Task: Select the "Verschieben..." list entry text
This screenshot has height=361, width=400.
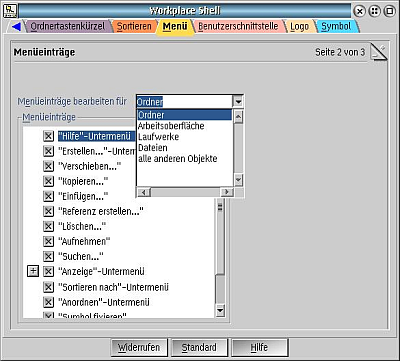Action: coord(90,166)
